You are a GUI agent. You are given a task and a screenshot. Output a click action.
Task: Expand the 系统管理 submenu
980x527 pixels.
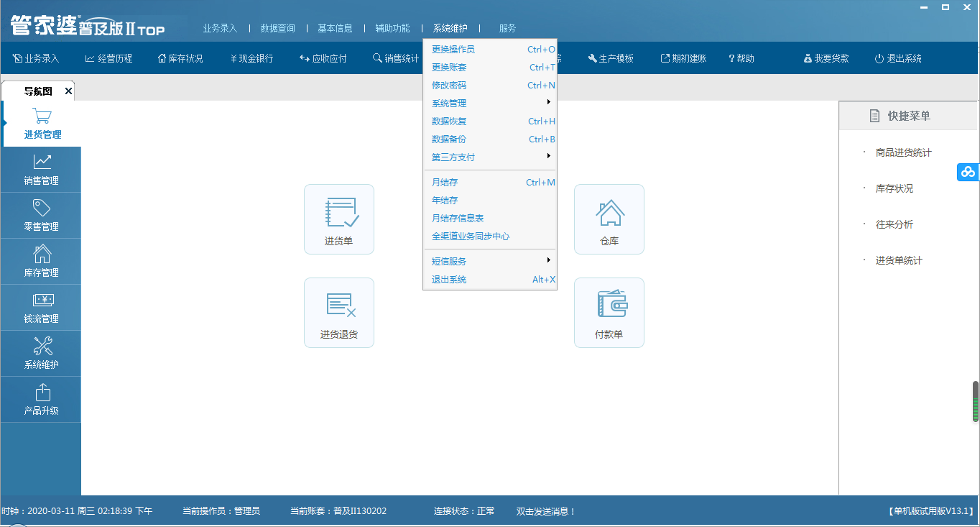click(x=490, y=103)
